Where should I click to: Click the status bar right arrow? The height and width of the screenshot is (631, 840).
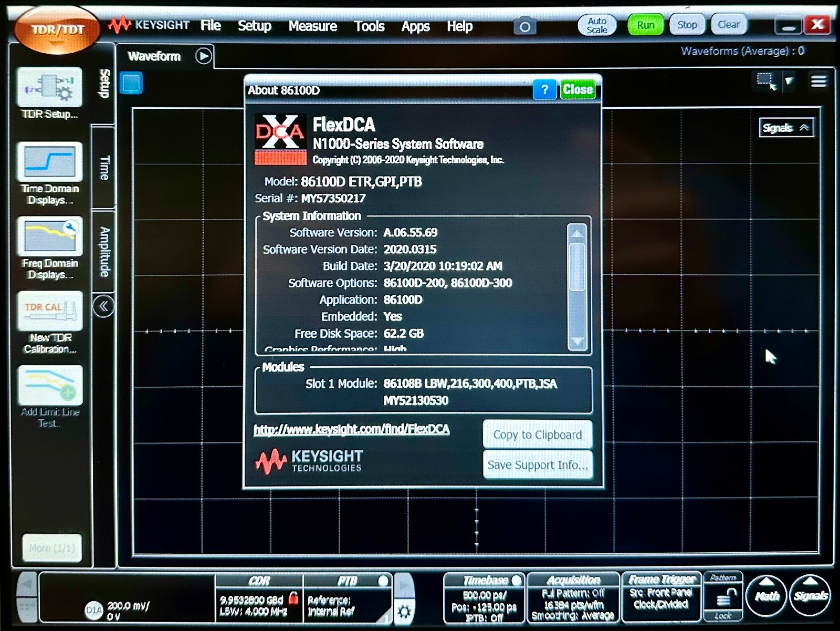tap(404, 585)
